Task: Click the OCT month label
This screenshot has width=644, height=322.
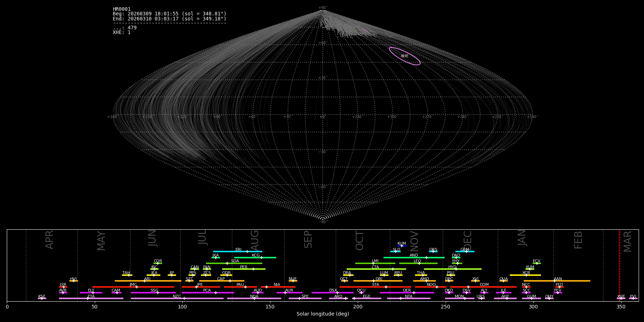Action: [360, 240]
